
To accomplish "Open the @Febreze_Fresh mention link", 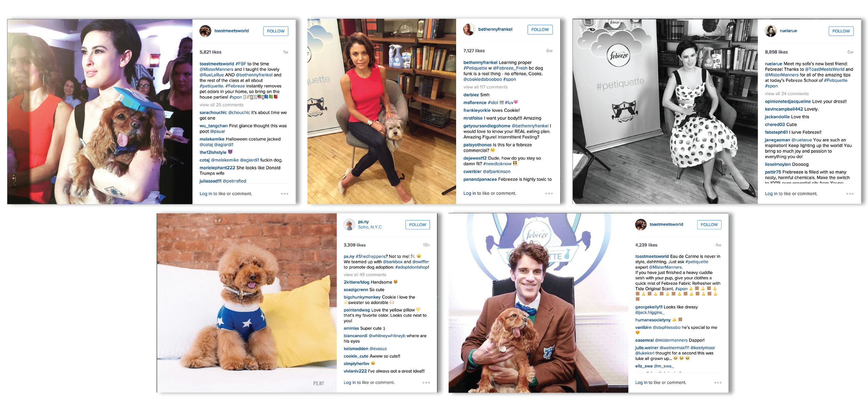I will point(510,68).
